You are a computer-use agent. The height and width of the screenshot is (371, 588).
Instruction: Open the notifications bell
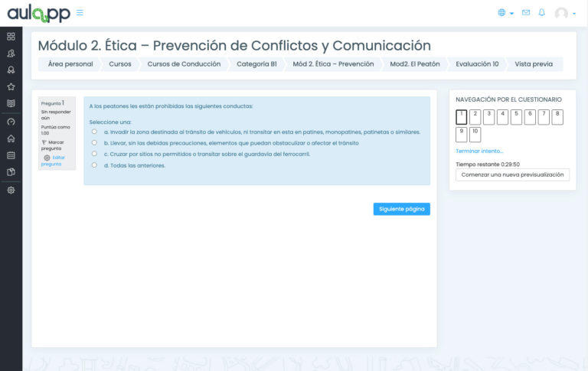pos(542,12)
